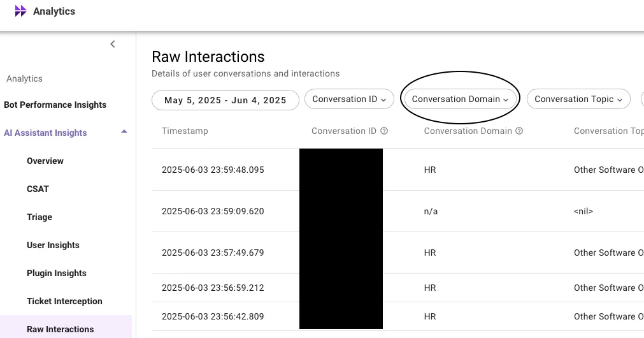Click the Analytics logo icon
This screenshot has height=338, width=644.
(20, 11)
